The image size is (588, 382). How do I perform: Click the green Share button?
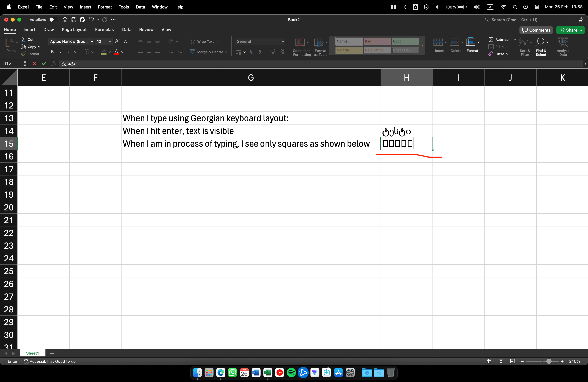click(570, 30)
